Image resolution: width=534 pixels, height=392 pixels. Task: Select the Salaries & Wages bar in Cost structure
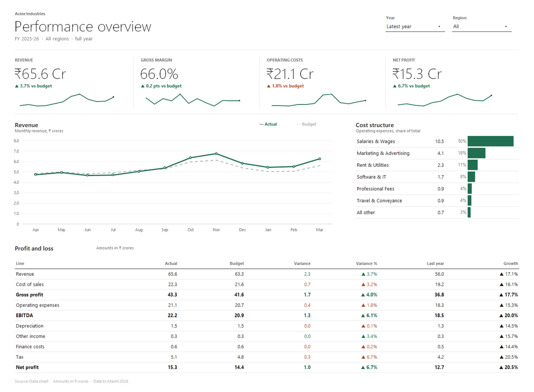coord(491,141)
